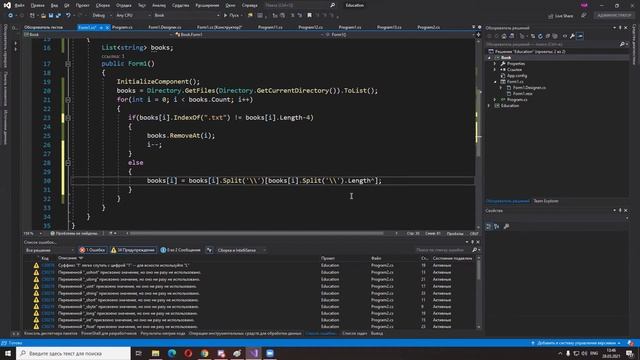Click the editor horizontal scrollbar
The width and height of the screenshot is (640, 360).
256,233
